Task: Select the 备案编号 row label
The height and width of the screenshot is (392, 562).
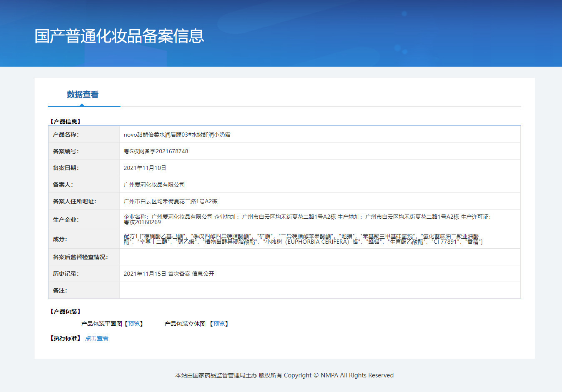Action: (x=66, y=151)
